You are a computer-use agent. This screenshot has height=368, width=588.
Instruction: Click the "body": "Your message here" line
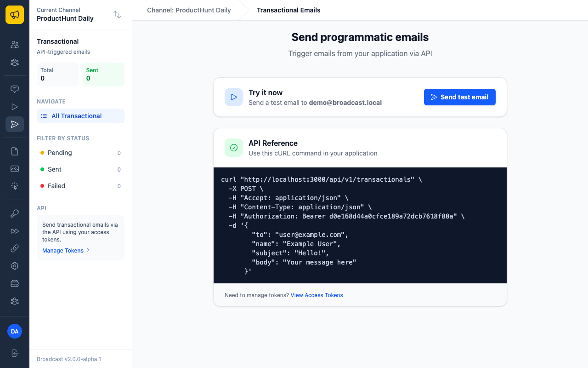(x=304, y=262)
